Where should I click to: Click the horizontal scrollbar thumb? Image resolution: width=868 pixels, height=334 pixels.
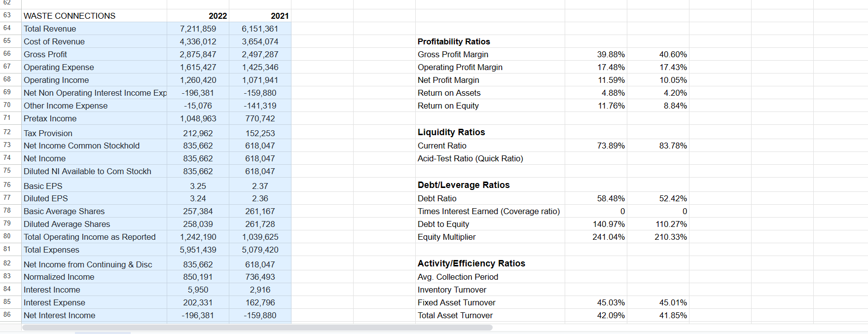pos(257,328)
